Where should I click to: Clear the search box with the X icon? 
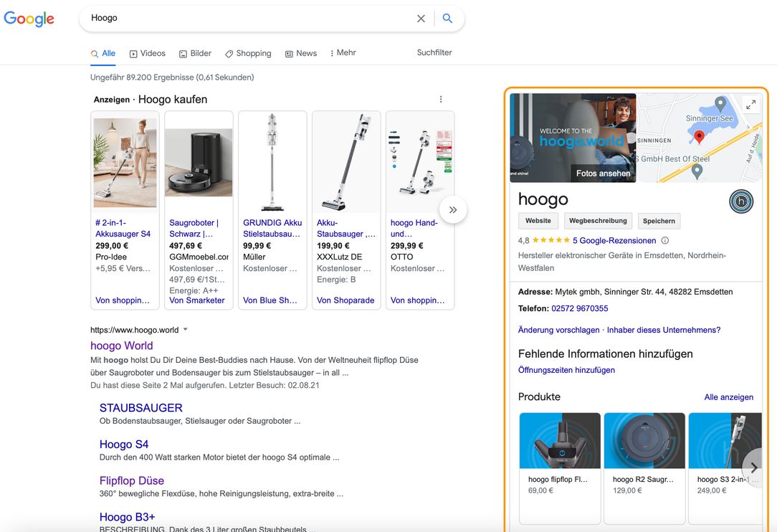pos(421,19)
